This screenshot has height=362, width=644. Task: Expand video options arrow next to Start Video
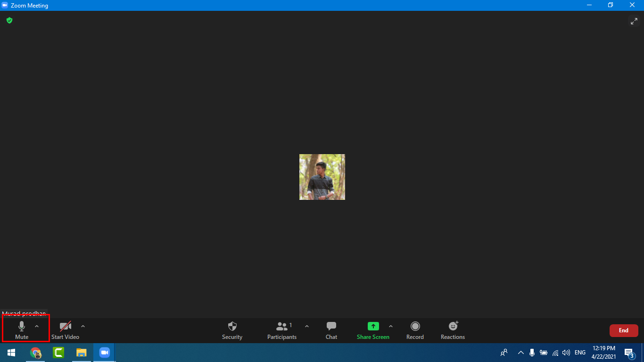coord(83,326)
